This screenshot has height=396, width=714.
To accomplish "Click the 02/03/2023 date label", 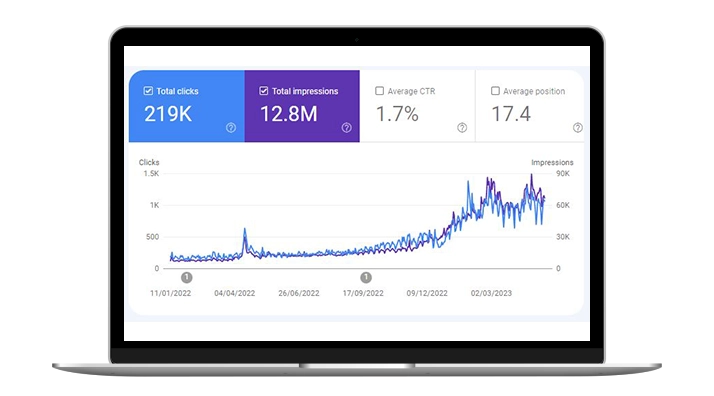I will tap(491, 293).
